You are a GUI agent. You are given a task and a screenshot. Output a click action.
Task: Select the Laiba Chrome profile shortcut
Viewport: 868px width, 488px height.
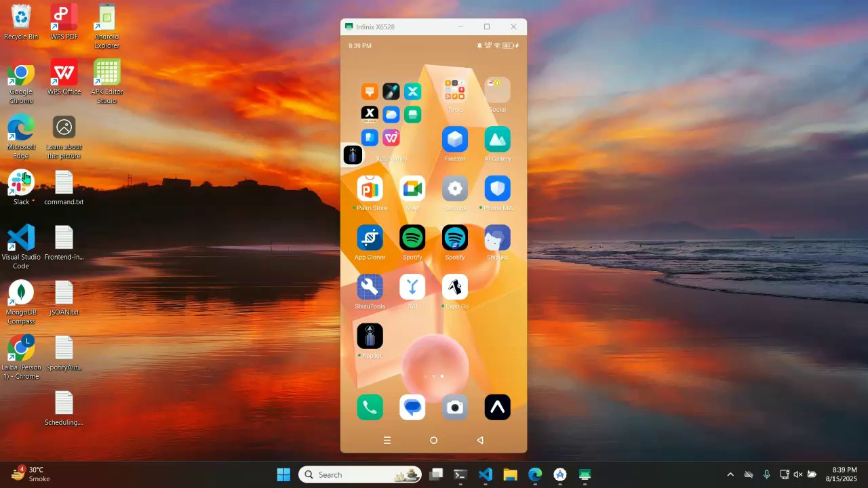tap(21, 358)
